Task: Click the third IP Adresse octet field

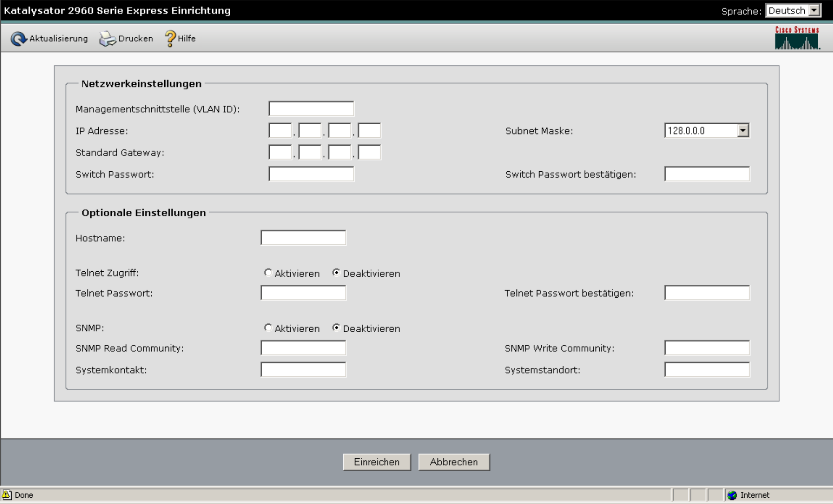Action: pyautogui.click(x=339, y=130)
